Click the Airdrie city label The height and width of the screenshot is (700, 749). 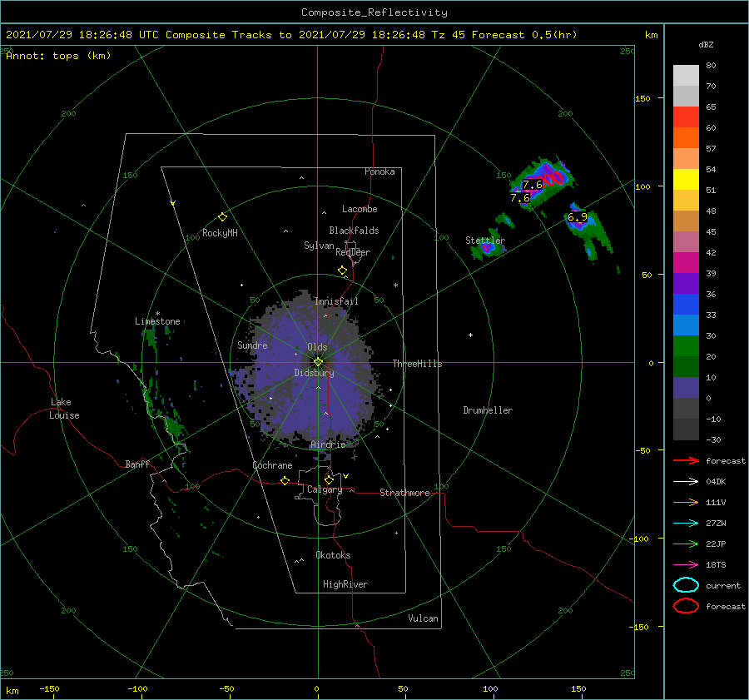click(328, 444)
